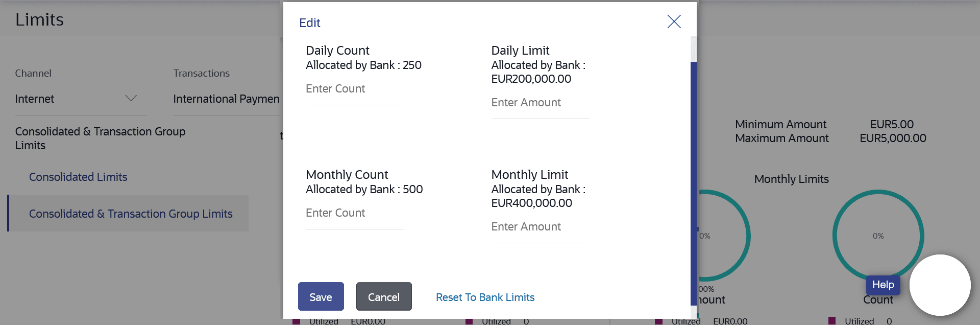Click the round white chat bubble icon
The width and height of the screenshot is (980, 325).
pyautogui.click(x=940, y=285)
